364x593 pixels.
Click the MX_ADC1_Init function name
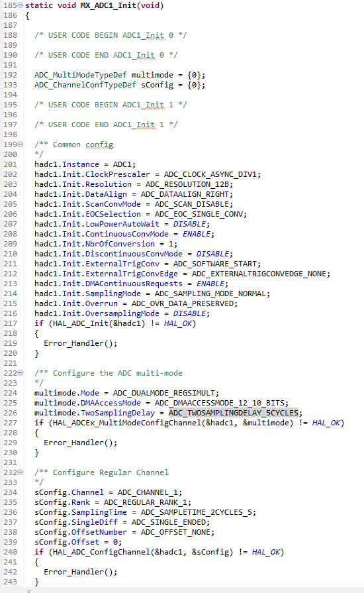point(108,6)
